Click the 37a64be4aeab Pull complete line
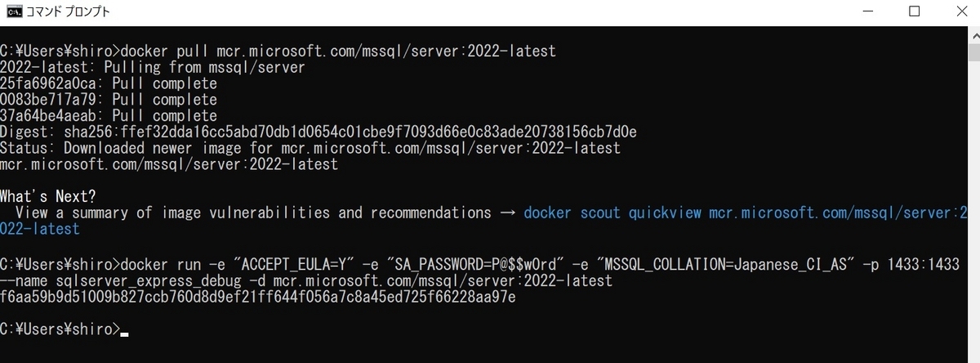Image resolution: width=980 pixels, height=363 pixels. pos(109,115)
